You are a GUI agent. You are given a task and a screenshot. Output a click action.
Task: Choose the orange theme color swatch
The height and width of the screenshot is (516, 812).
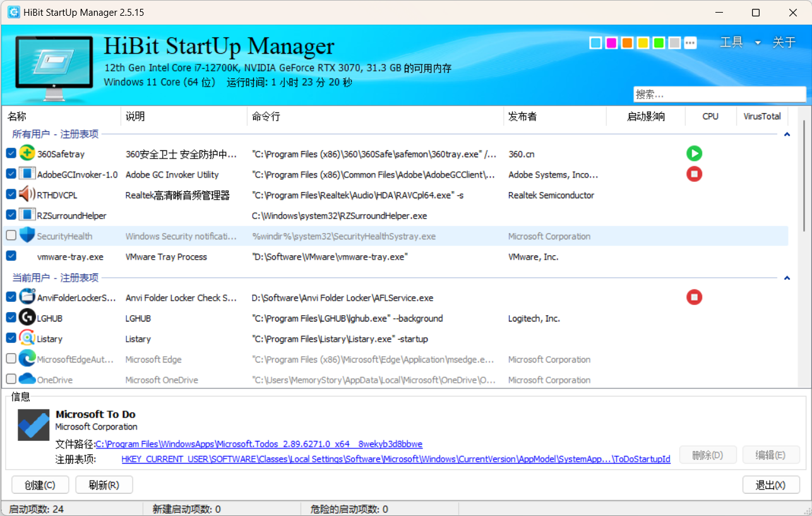tap(627, 43)
